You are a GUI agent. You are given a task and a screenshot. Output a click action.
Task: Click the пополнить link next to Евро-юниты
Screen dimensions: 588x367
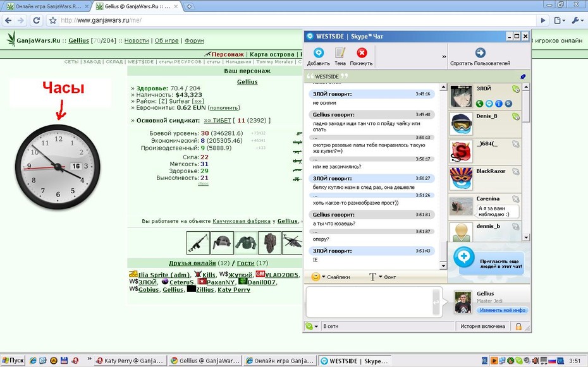coord(224,108)
